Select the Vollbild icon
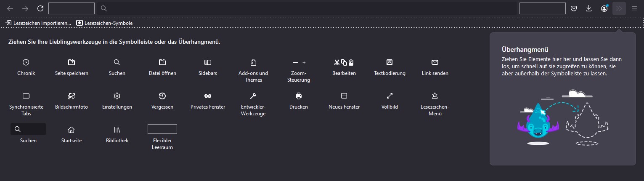 (390, 96)
